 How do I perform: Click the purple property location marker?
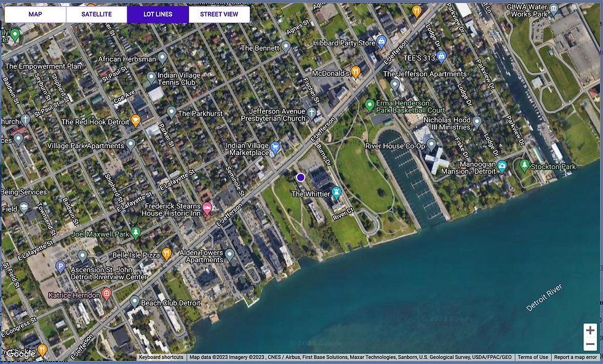click(x=301, y=177)
